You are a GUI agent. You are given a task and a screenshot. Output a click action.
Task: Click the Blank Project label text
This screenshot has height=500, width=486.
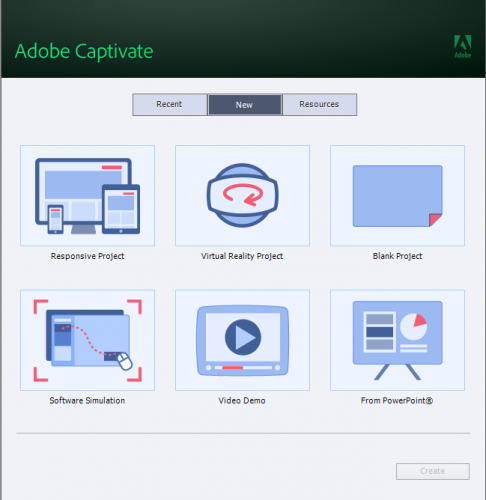click(397, 256)
